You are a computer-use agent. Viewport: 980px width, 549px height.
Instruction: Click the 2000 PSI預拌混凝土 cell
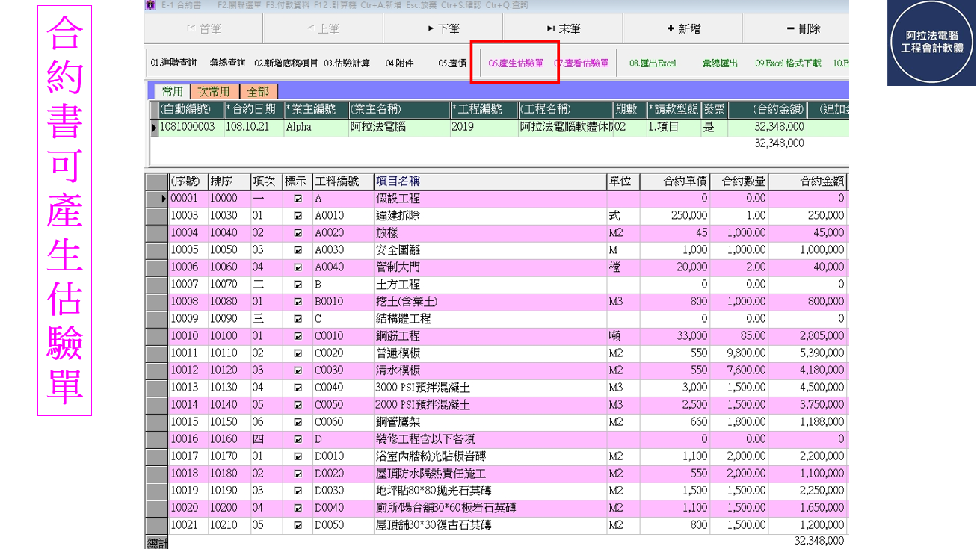point(490,406)
